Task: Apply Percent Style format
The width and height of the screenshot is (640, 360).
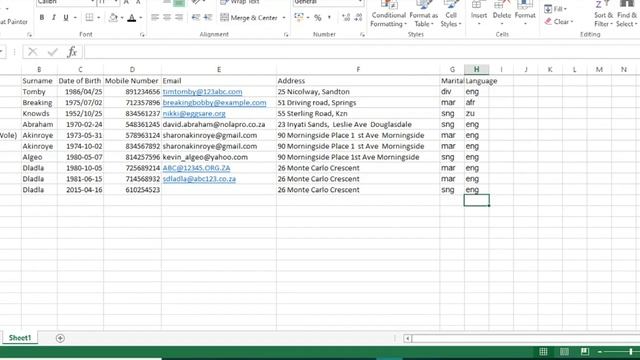Action: tap(318, 18)
